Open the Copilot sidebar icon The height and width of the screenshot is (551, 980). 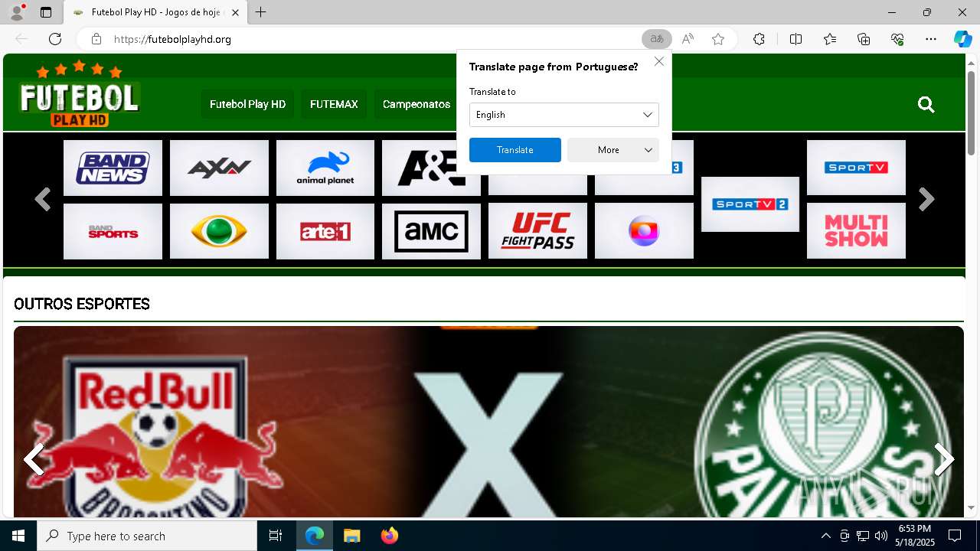[962, 39]
